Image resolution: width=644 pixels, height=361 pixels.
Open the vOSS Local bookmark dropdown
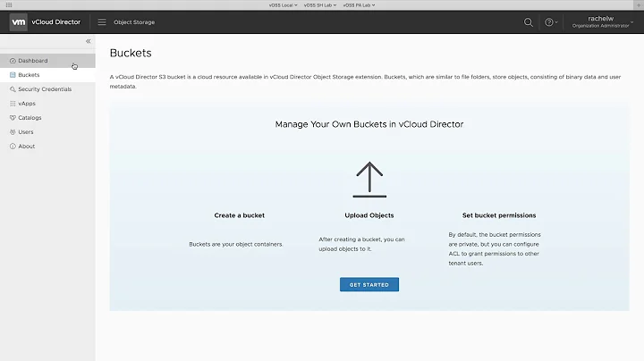(283, 5)
